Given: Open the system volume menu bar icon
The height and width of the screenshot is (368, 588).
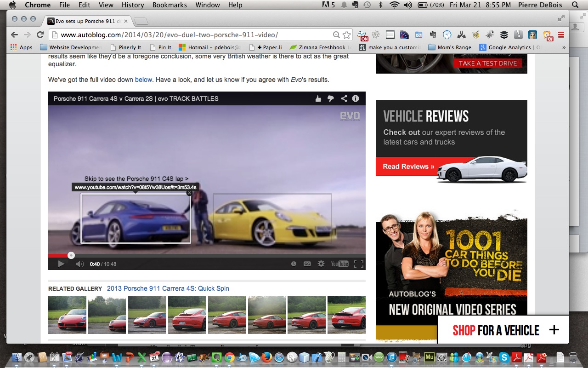Looking at the screenshot, I should 408,5.
